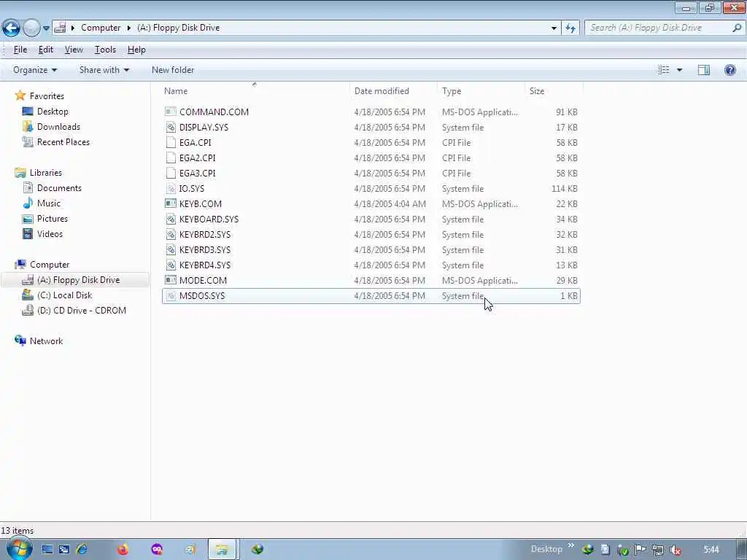
Task: Open the recent pages dropdown arrow
Action: (46, 28)
